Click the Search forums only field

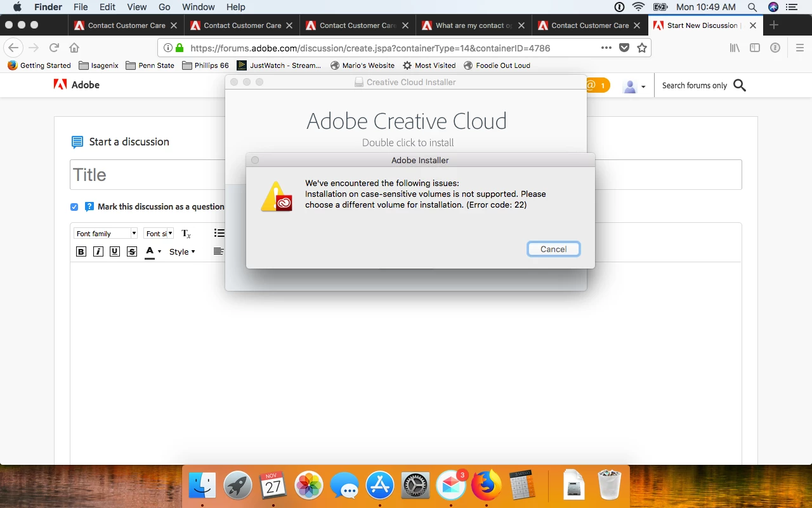(694, 85)
